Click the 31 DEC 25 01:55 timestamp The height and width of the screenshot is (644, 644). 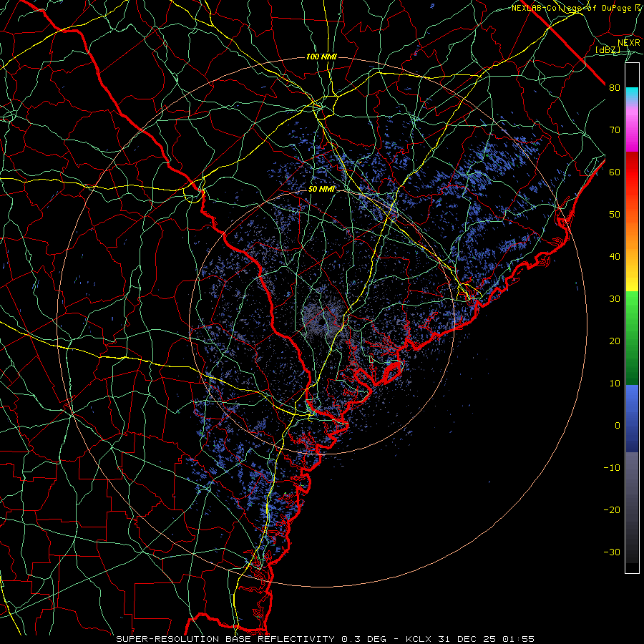(487, 639)
